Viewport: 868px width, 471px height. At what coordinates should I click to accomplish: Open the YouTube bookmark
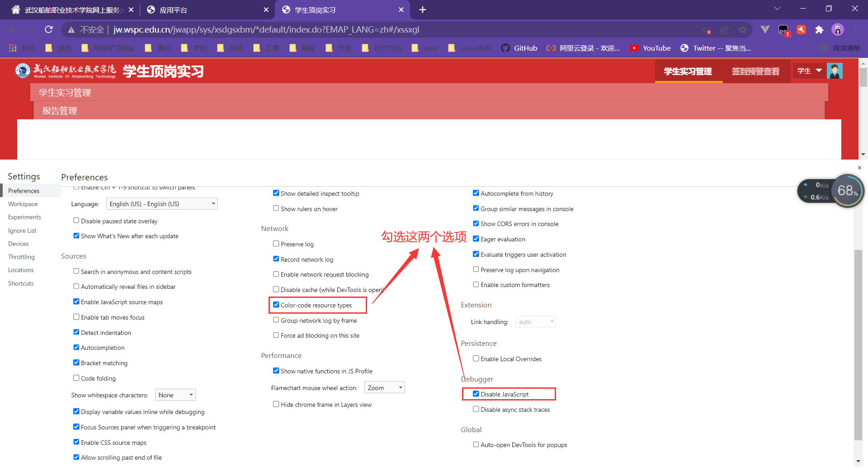pos(651,48)
